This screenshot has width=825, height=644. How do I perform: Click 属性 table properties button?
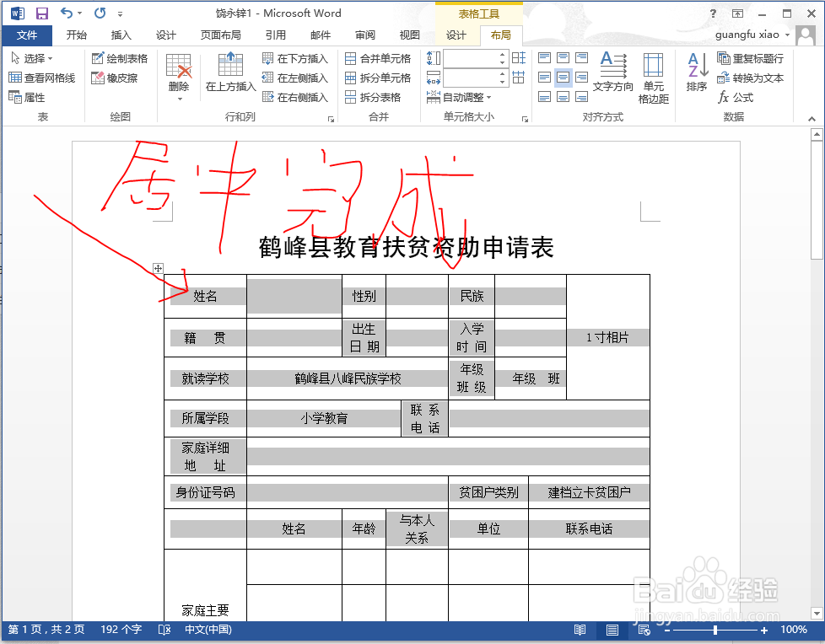27,97
